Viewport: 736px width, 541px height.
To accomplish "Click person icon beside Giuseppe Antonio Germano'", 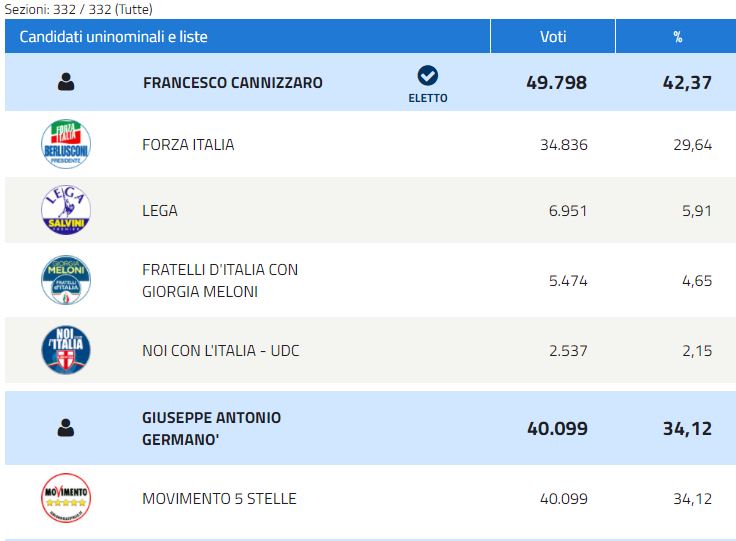I will pyautogui.click(x=66, y=428).
